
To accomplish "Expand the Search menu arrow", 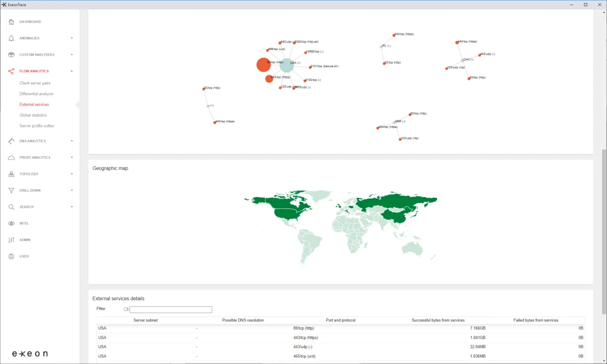I will click(x=72, y=207).
